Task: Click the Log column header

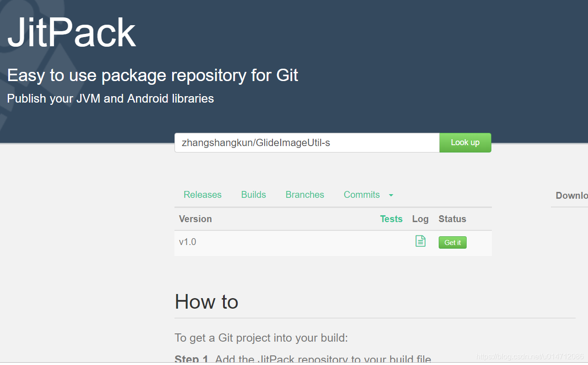Action: (x=420, y=219)
